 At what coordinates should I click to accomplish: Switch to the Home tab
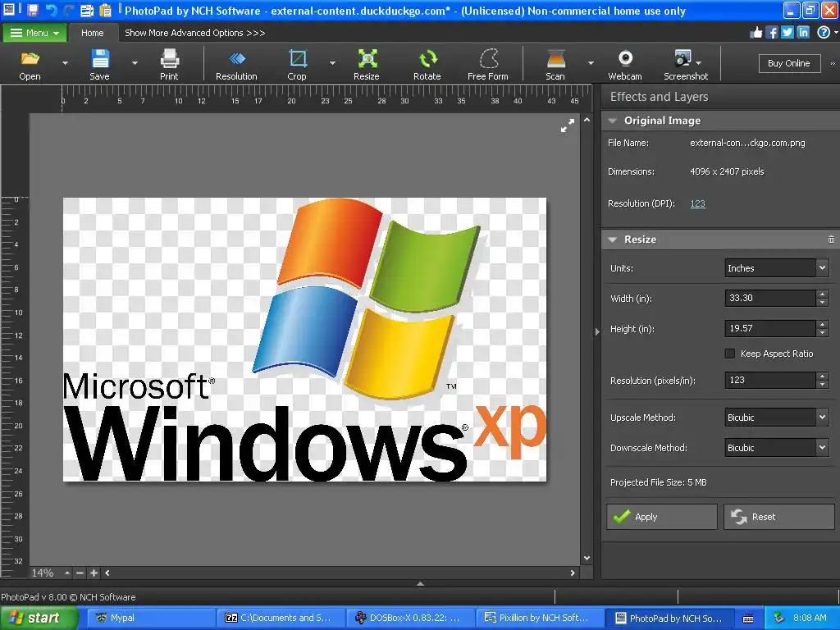[93, 33]
